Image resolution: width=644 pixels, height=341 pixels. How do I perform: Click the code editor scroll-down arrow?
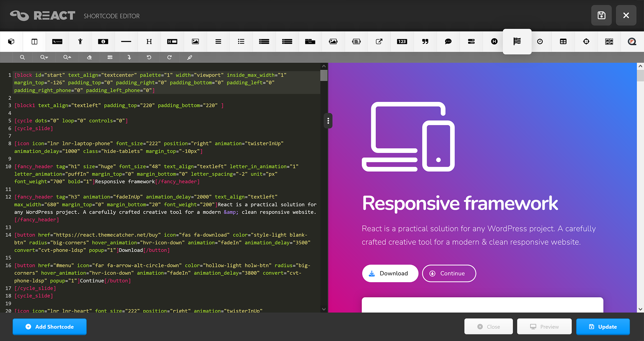point(324,309)
